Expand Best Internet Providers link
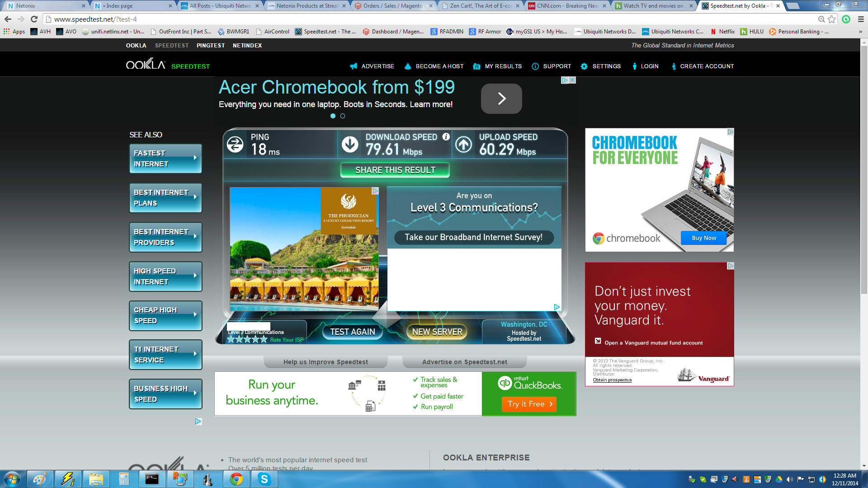868x488 pixels. [x=165, y=237]
